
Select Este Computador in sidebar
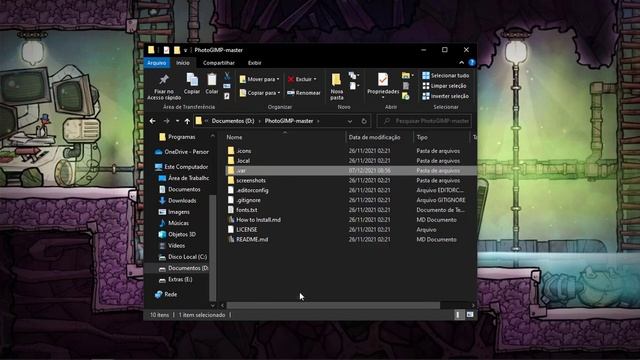(x=182, y=167)
